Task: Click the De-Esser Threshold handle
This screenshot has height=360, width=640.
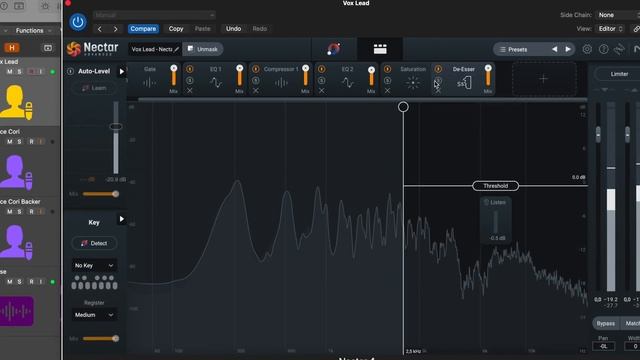Action: (x=496, y=186)
